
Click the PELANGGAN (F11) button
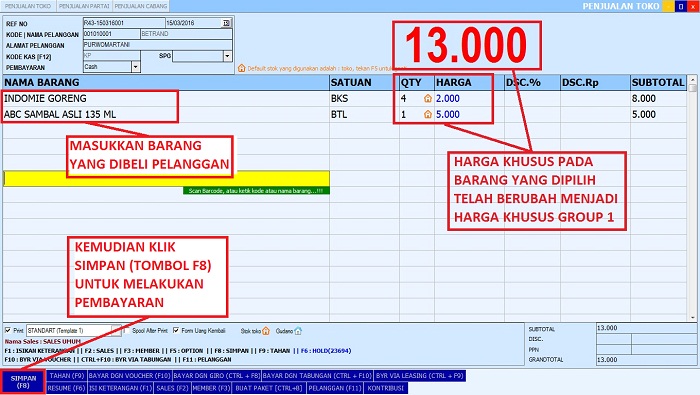coord(335,388)
